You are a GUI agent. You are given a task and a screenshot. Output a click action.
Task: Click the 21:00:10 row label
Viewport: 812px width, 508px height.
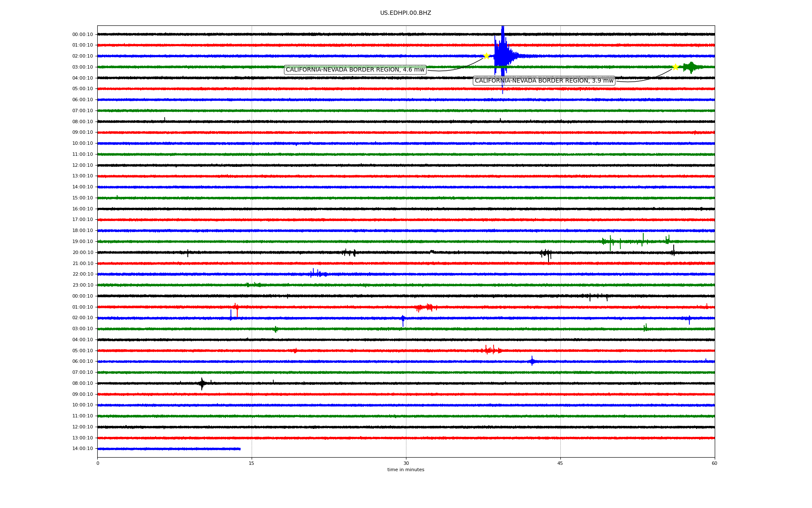pos(82,264)
